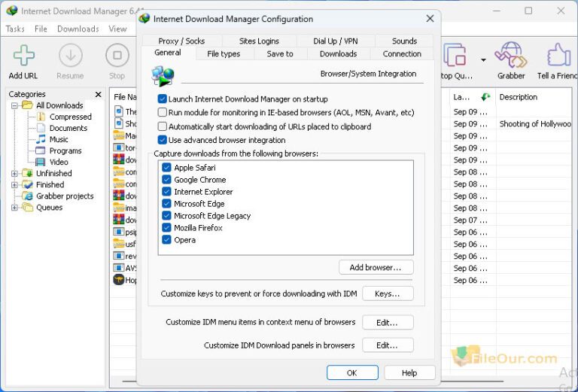Sort by the Last Try date column header
The width and height of the screenshot is (578, 392).
point(472,97)
